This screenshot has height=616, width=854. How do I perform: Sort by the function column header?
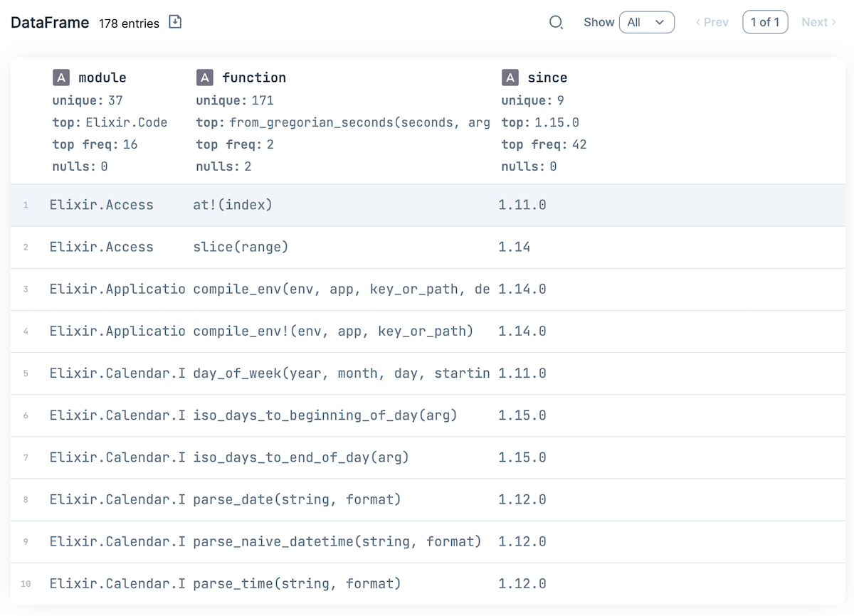click(254, 78)
